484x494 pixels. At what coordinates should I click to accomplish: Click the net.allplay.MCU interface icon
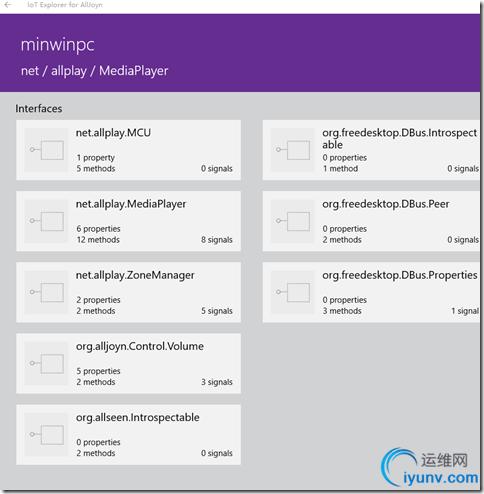click(46, 150)
